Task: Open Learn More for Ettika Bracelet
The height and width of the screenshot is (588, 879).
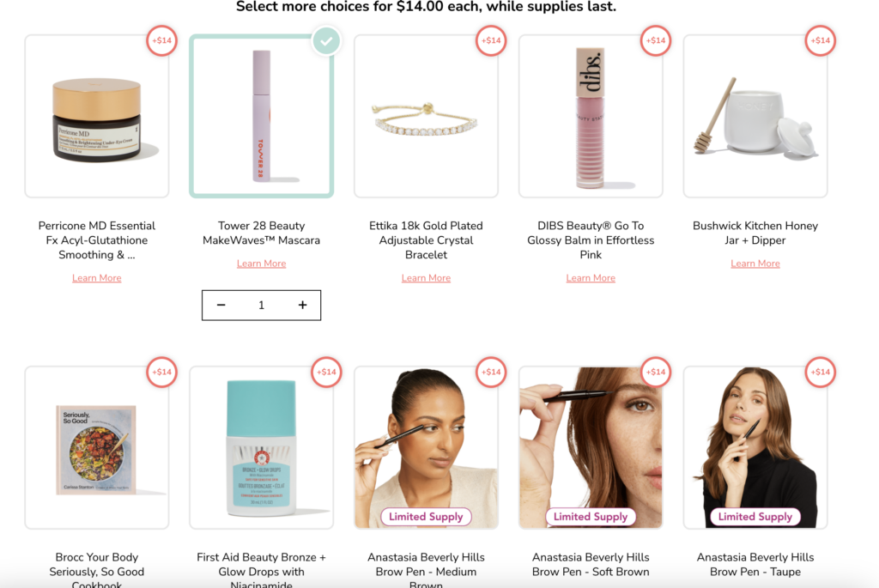Action: [426, 278]
